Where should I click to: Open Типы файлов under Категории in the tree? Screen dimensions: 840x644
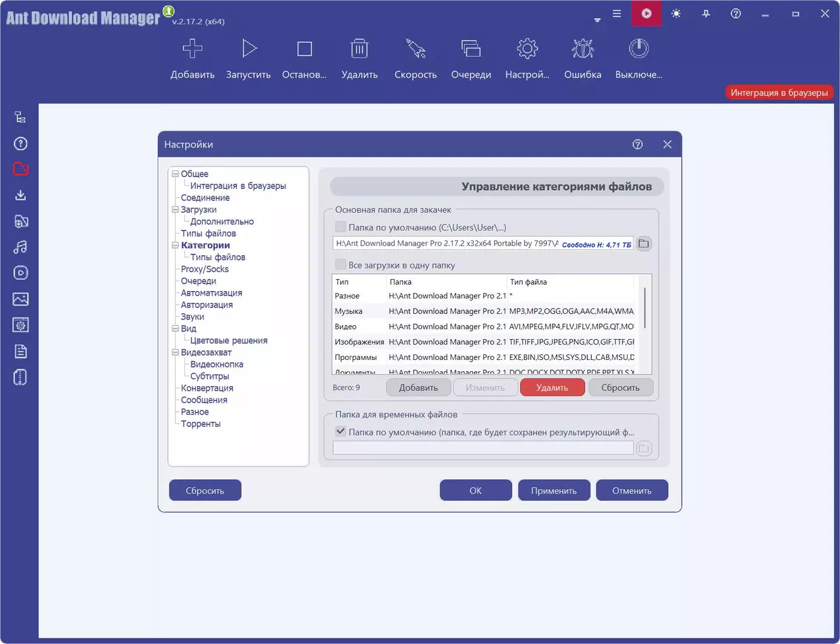point(218,257)
